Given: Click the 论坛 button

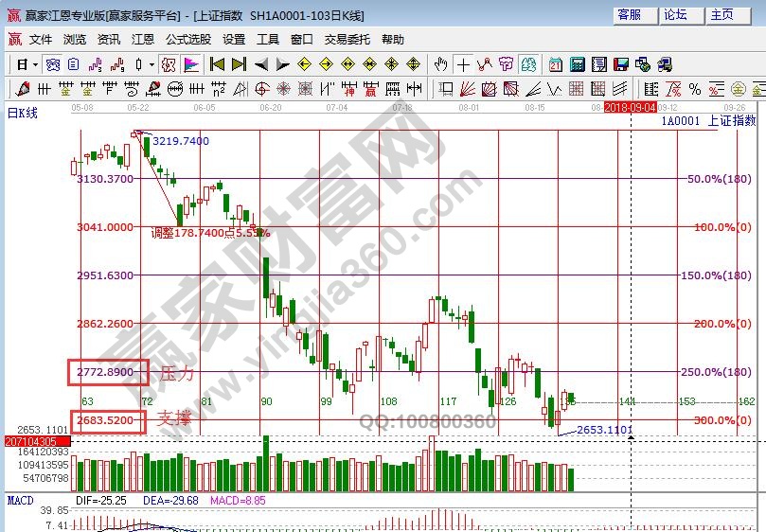Looking at the screenshot, I should pos(675,15).
